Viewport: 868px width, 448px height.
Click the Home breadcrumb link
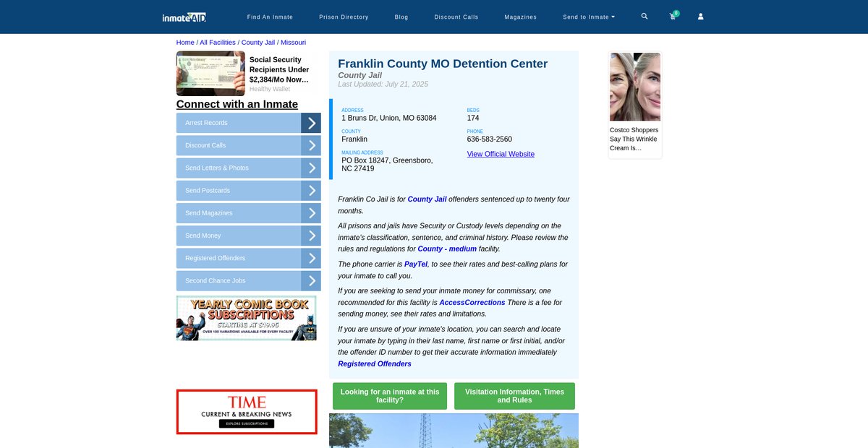coord(185,43)
